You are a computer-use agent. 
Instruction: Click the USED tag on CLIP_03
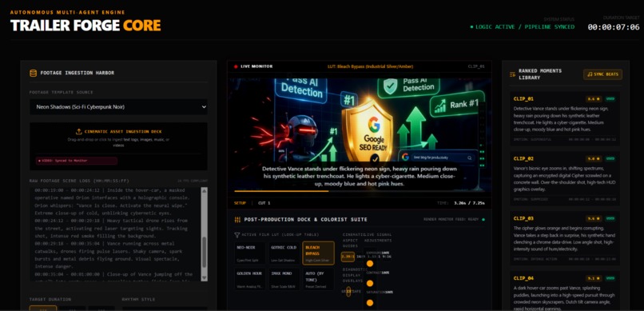[610, 218]
